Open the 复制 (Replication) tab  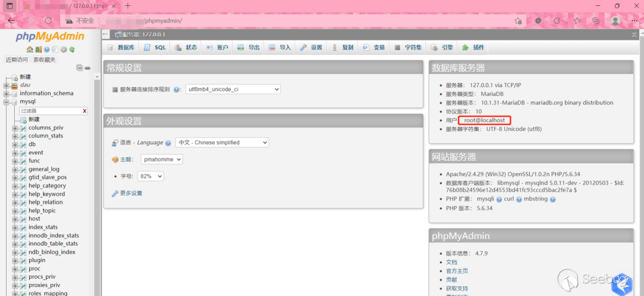(342, 48)
